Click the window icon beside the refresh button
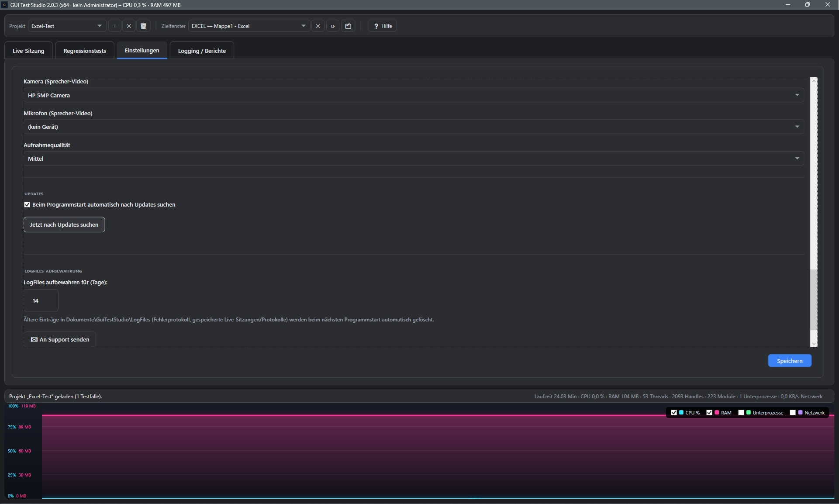This screenshot has height=504, width=839. click(x=348, y=26)
